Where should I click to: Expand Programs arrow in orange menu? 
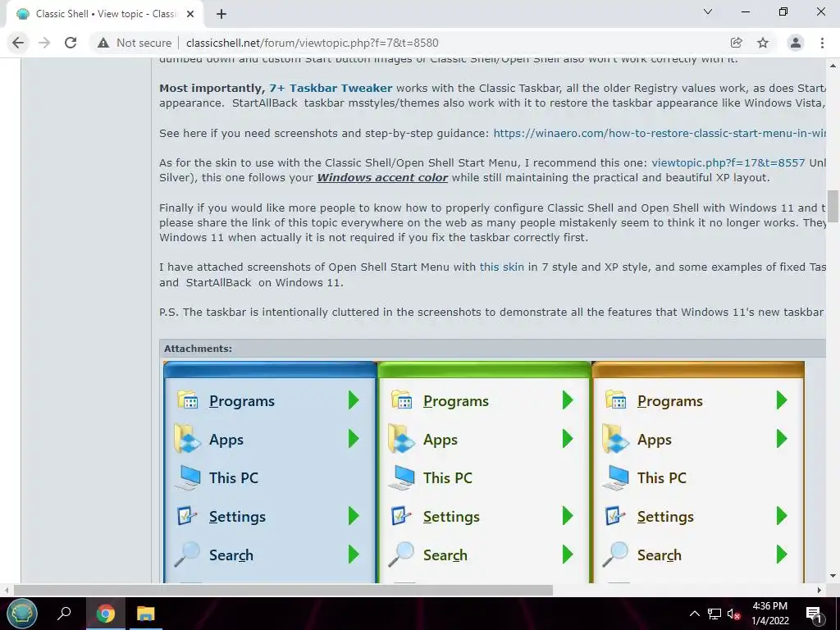(782, 400)
